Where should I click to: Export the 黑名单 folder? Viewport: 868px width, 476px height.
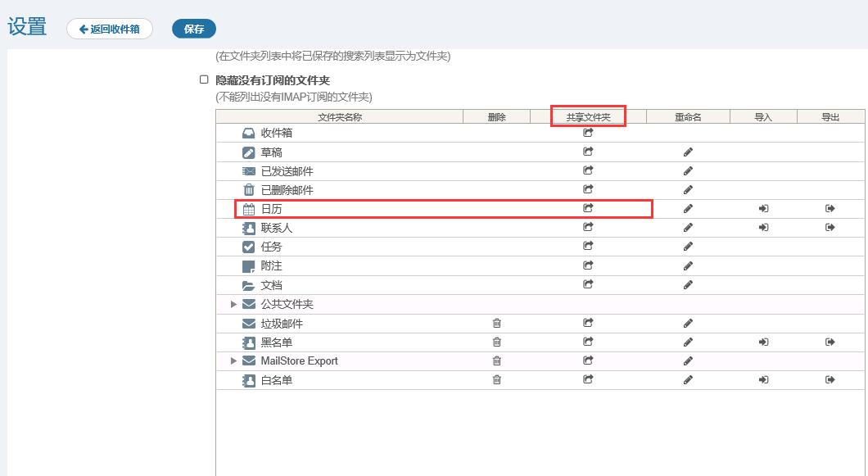tap(830, 342)
